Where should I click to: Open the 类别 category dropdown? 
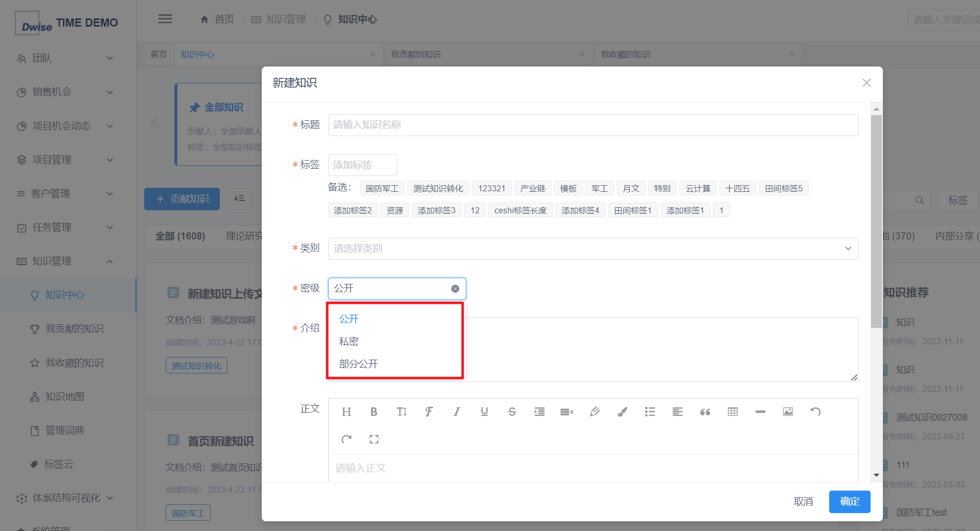pos(593,249)
